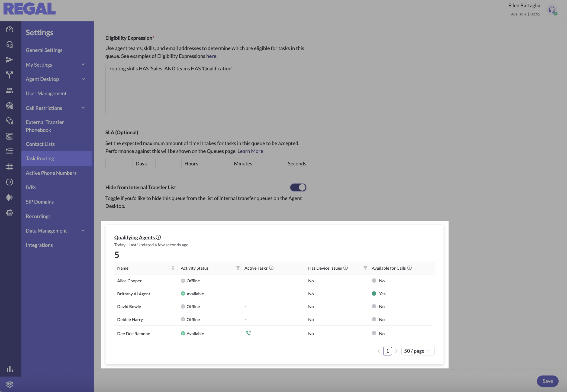This screenshot has width=567, height=392.
Task: Open the branching journeys icon in left rail
Action: 9,75
